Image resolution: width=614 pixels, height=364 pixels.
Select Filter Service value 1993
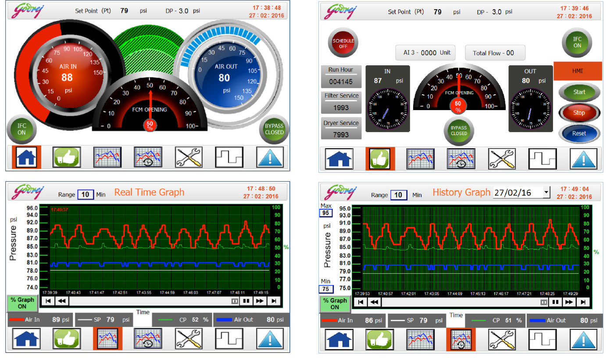coord(341,107)
